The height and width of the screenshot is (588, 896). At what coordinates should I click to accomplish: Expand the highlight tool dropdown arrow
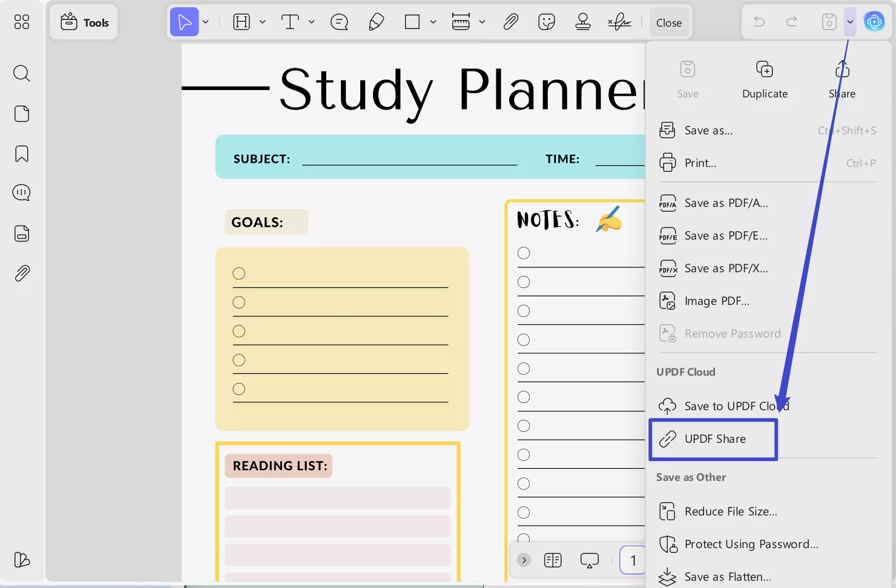point(262,22)
